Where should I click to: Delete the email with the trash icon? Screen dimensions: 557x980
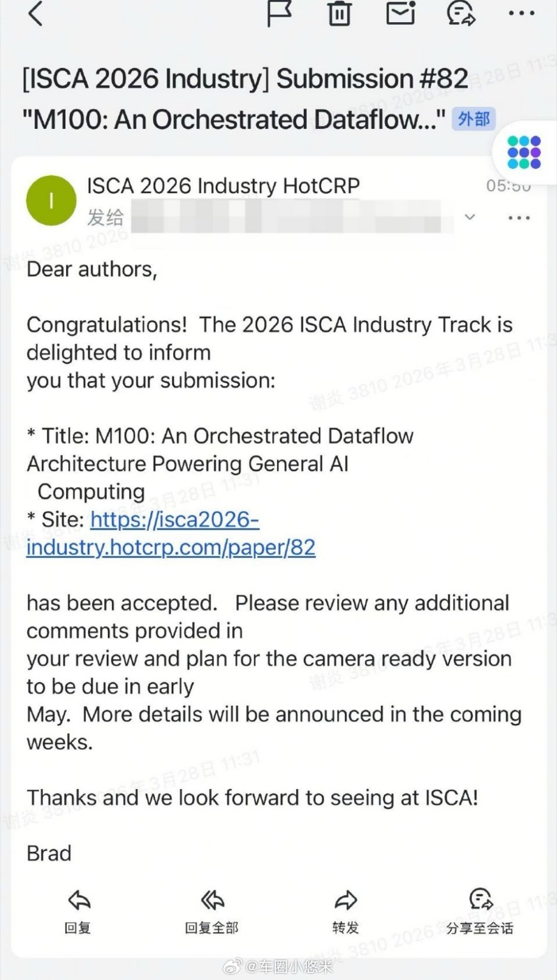point(338,14)
